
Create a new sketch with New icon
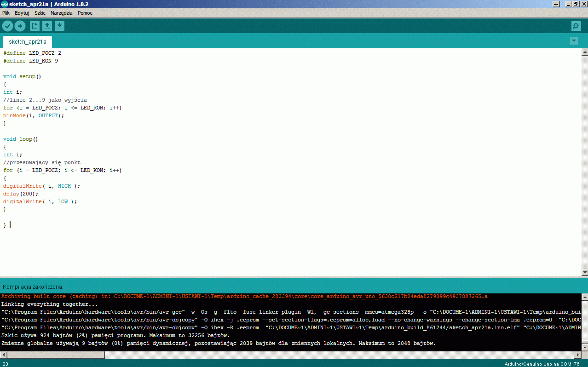point(35,26)
